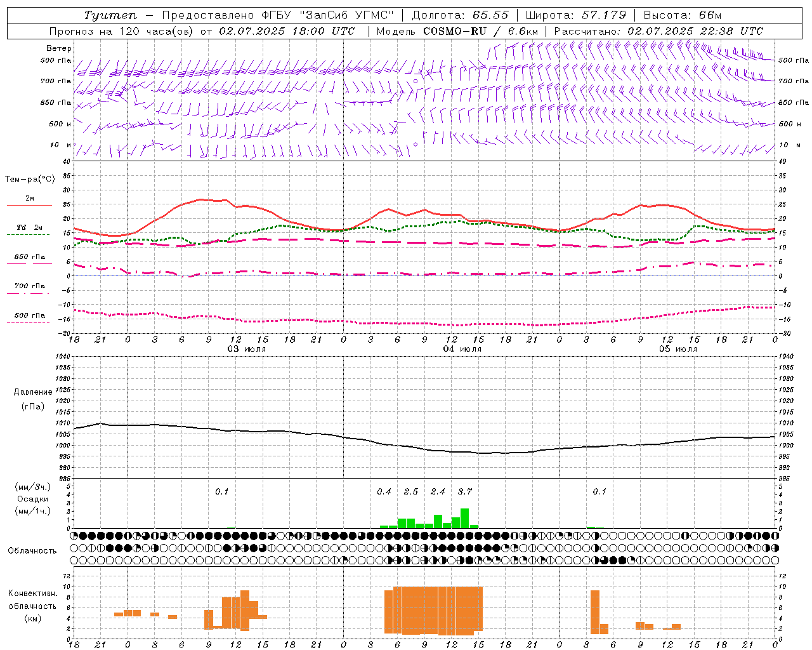Click the Осадки precipitation label
The height and width of the screenshot is (650, 812).
pos(32,499)
